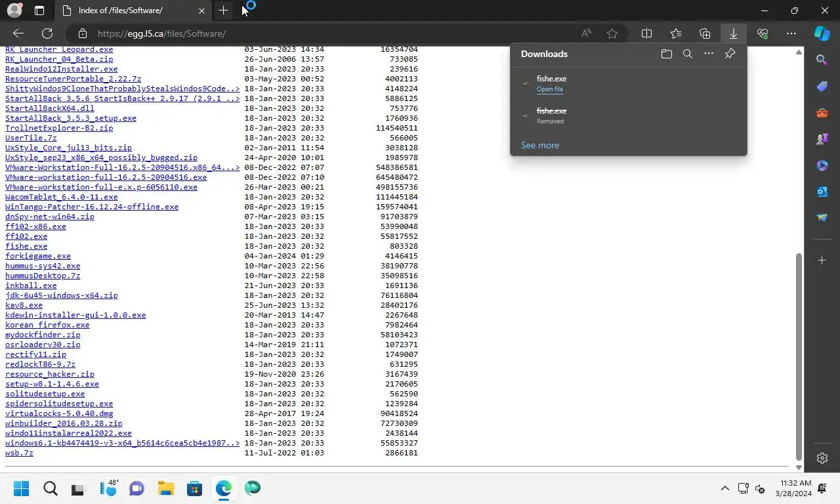
Task: Open mydockfinder.zip link
Action: (x=43, y=335)
